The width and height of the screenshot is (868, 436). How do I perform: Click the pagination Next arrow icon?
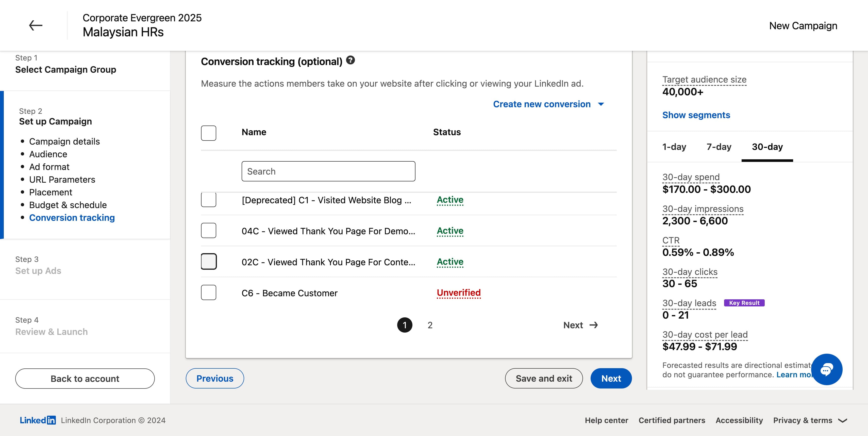point(594,325)
